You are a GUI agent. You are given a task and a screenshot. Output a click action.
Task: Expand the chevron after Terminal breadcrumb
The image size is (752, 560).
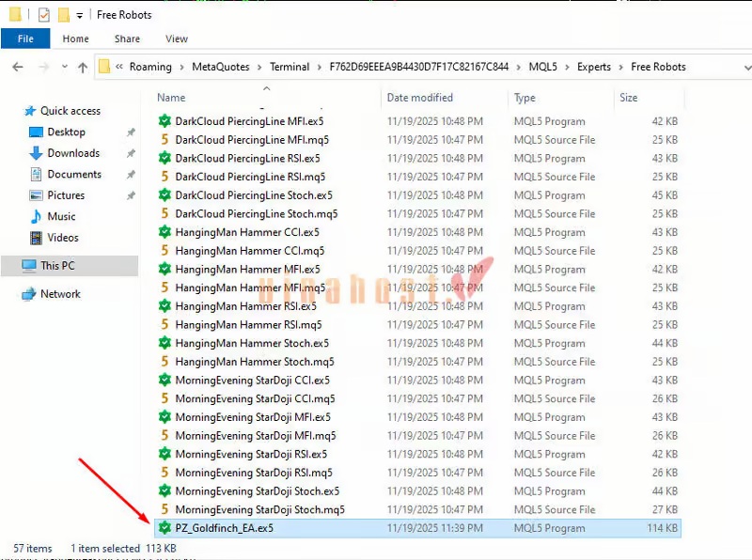click(x=319, y=67)
